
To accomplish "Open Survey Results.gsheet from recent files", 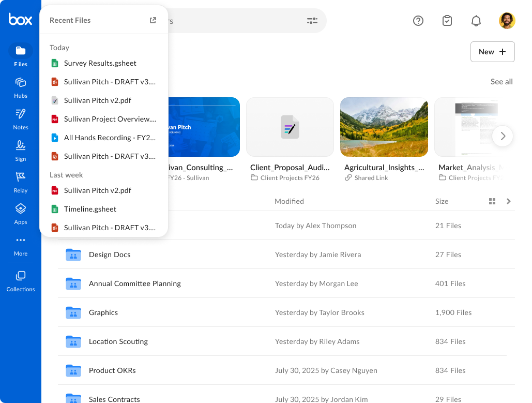I will click(100, 63).
